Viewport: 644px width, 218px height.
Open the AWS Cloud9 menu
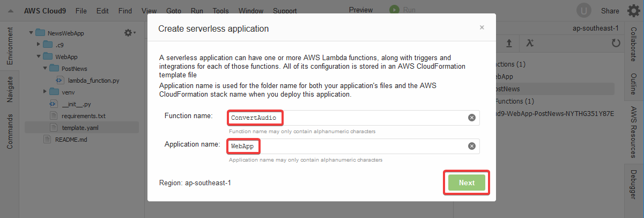point(45,11)
